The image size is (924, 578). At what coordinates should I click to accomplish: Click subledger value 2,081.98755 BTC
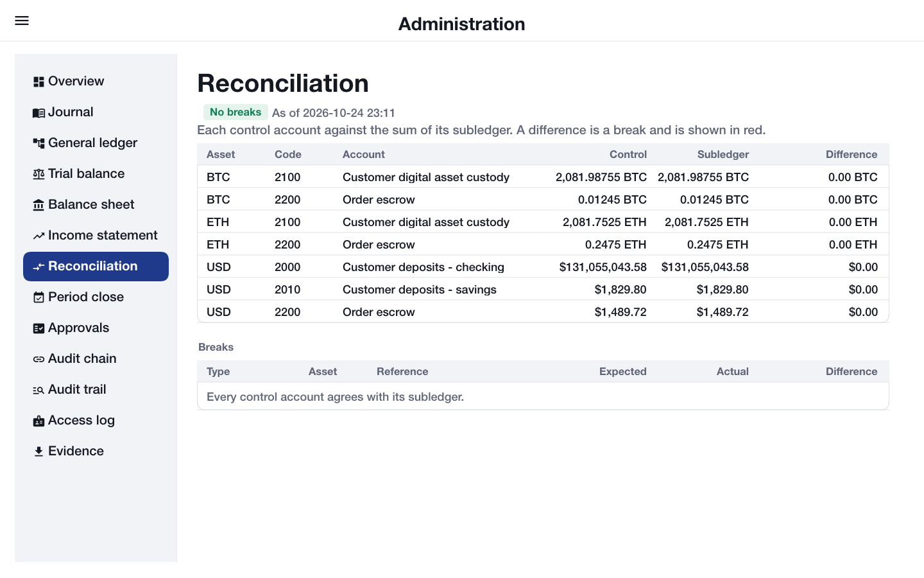click(x=703, y=177)
